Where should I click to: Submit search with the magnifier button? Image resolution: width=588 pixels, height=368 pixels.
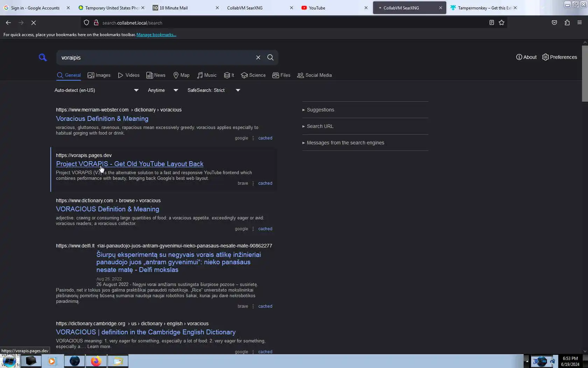click(270, 57)
